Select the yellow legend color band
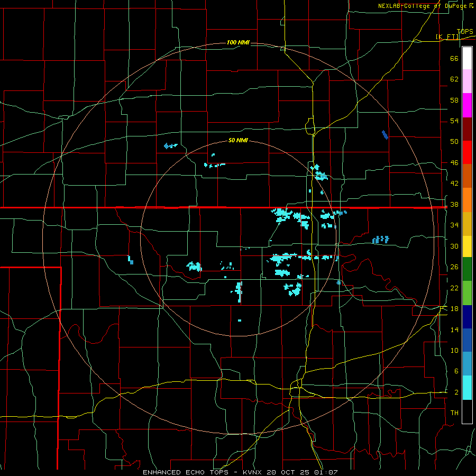The height and width of the screenshot is (476, 476). 467,246
